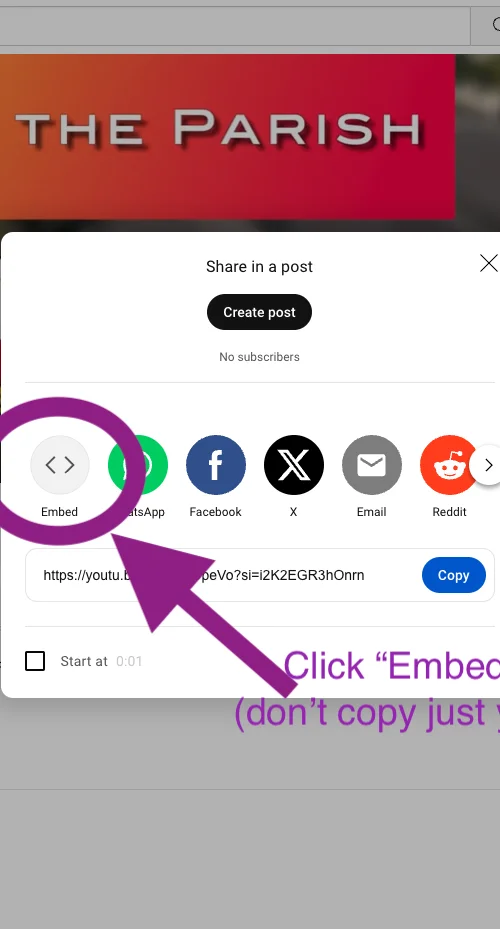Image resolution: width=500 pixels, height=929 pixels.
Task: Click the Embed label text
Action: (x=59, y=512)
